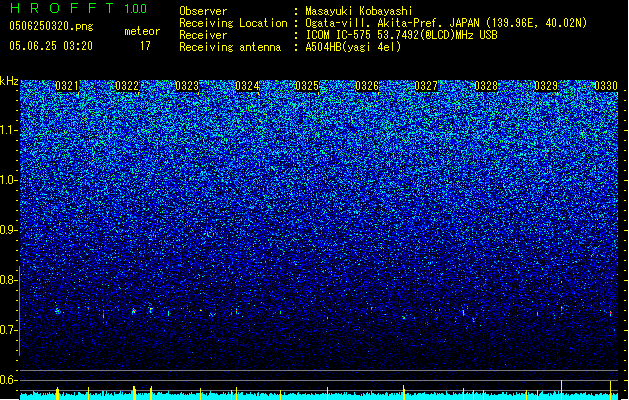Click the Receiving Location field label

(x=233, y=23)
